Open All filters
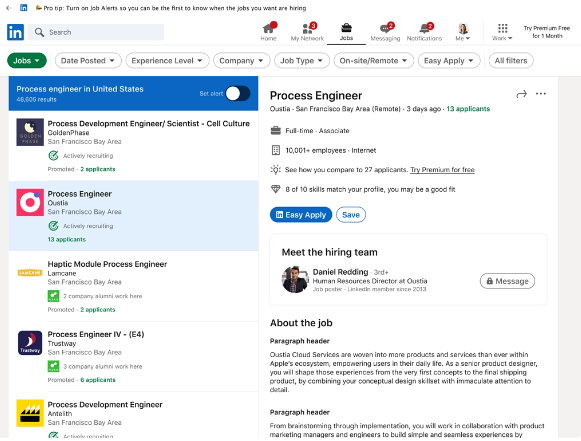 tap(511, 60)
